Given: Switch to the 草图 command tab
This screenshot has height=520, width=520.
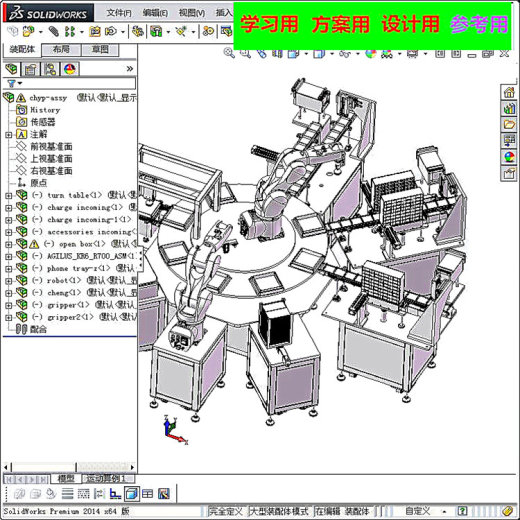Looking at the screenshot, I should (100, 50).
